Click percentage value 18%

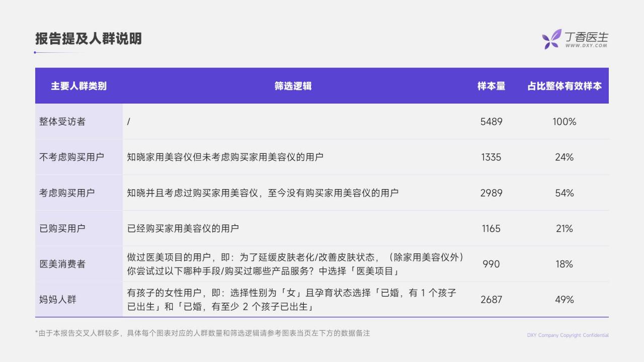[x=565, y=264]
